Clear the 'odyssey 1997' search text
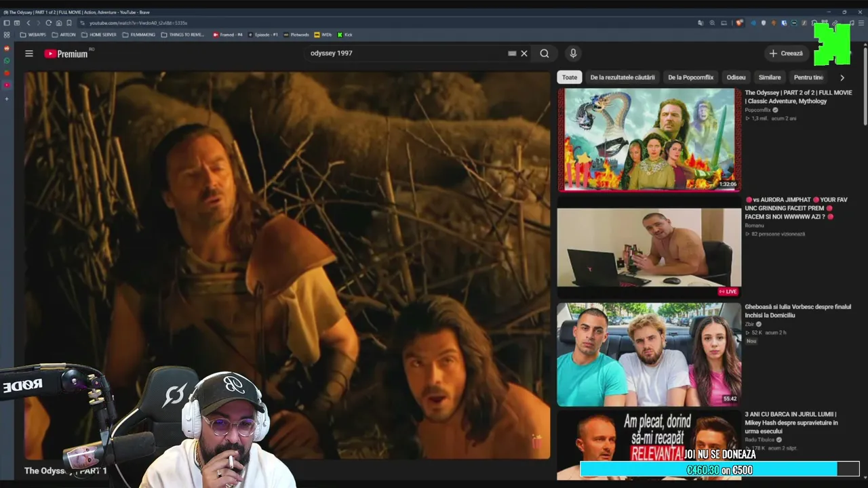The width and height of the screenshot is (868, 488). (524, 54)
